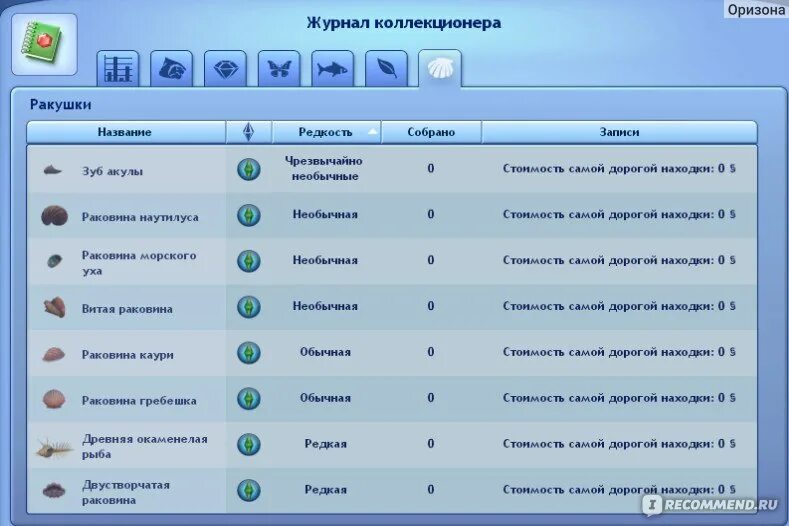Open the collector journal notebook icon
This screenshot has width=789, height=526.
[x=44, y=44]
